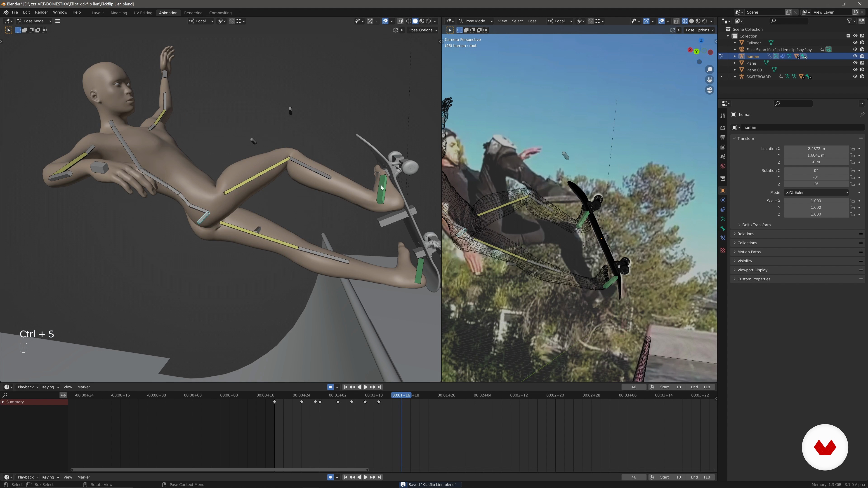Click the Location X value field
Screen dimensions: 868x488
[816, 148]
